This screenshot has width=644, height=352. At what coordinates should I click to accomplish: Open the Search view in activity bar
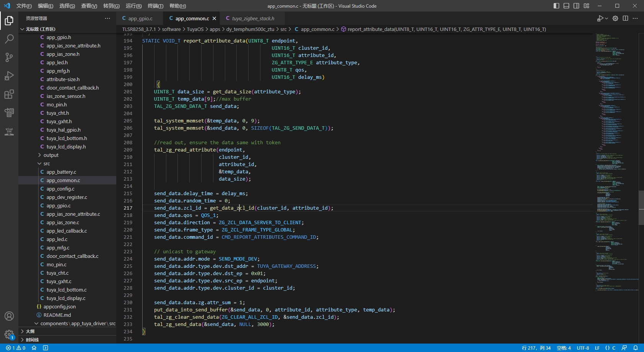click(9, 39)
